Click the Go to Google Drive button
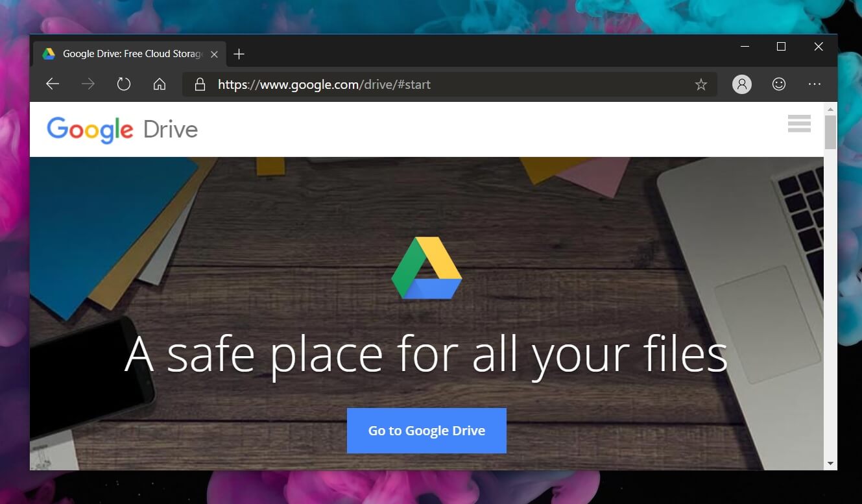Viewport: 862px width, 504px height. pyautogui.click(x=427, y=431)
